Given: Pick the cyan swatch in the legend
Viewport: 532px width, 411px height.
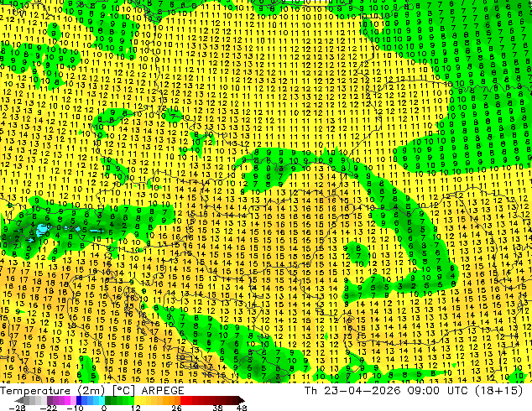Looking at the screenshot, I should tap(102, 400).
